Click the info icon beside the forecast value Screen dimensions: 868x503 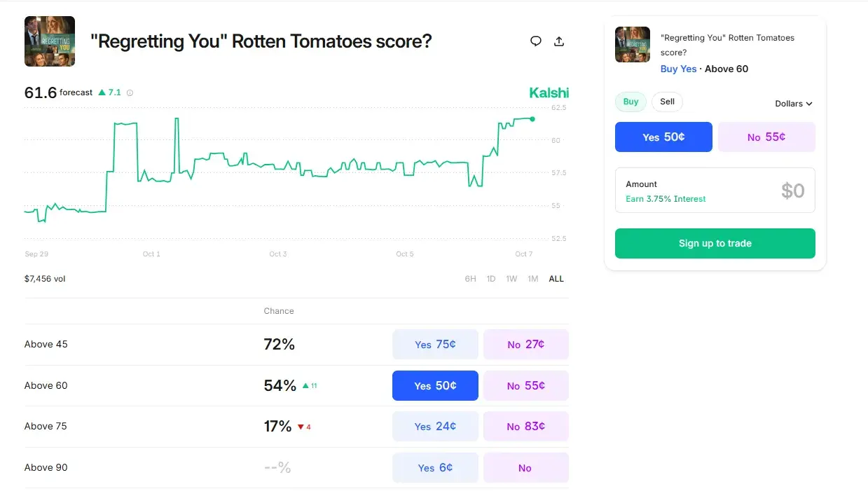130,92
